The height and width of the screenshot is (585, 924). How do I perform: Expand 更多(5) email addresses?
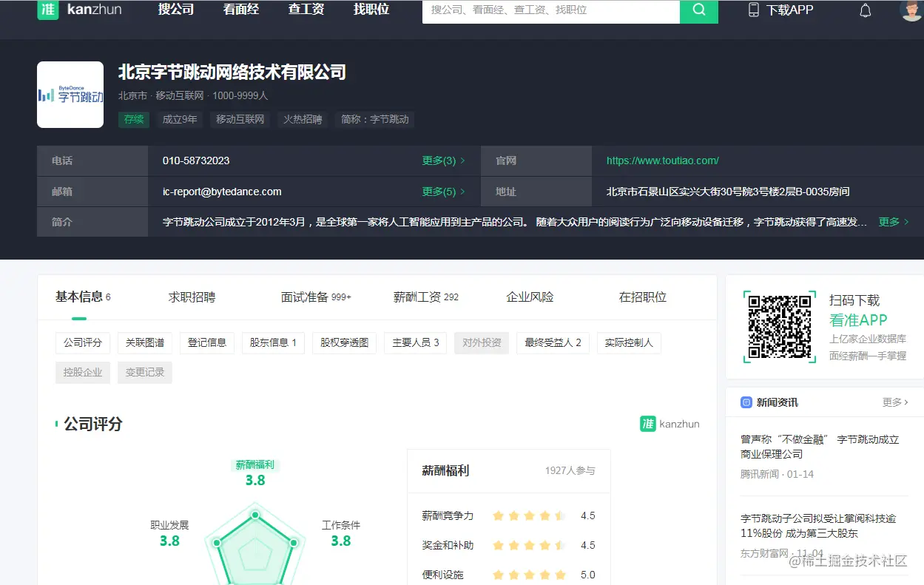[x=444, y=192]
